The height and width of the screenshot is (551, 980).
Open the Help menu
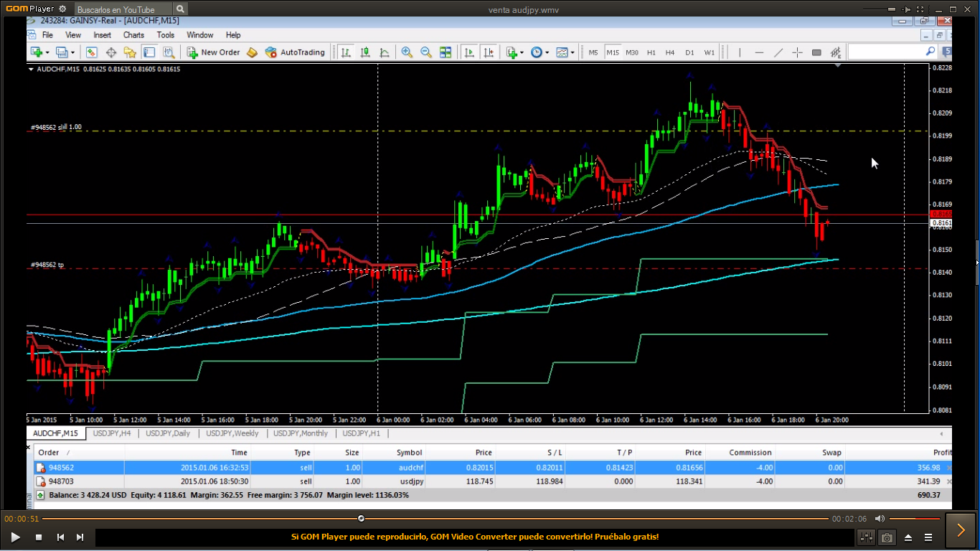(233, 35)
